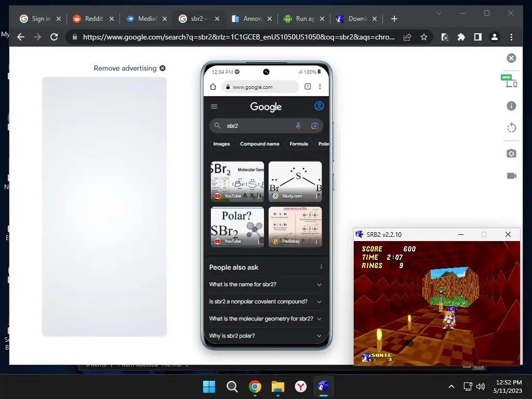
Task: Close the emulator panel with the X circle
Action: tap(511, 58)
